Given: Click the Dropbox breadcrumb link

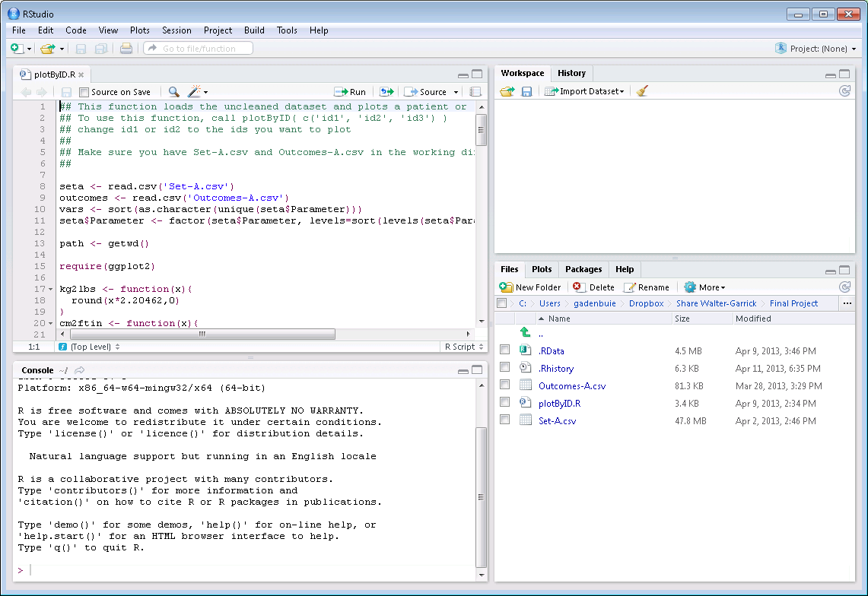Looking at the screenshot, I should click(x=646, y=303).
